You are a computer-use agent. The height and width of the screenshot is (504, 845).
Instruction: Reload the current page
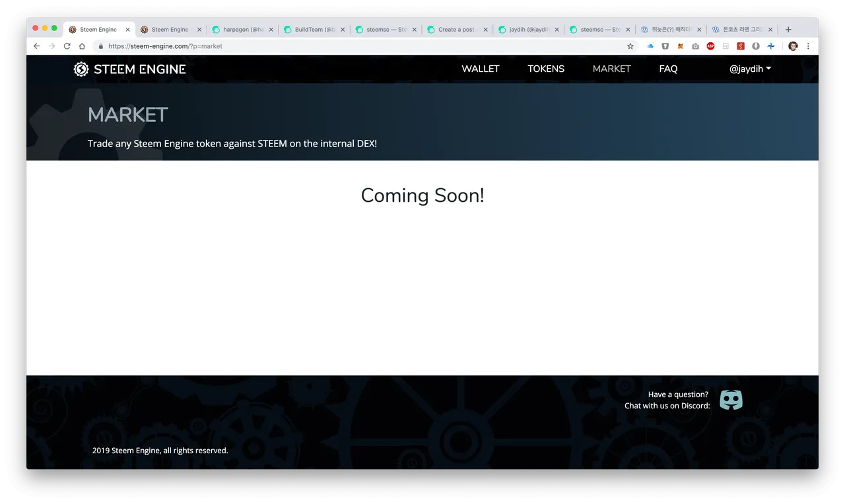click(x=67, y=46)
